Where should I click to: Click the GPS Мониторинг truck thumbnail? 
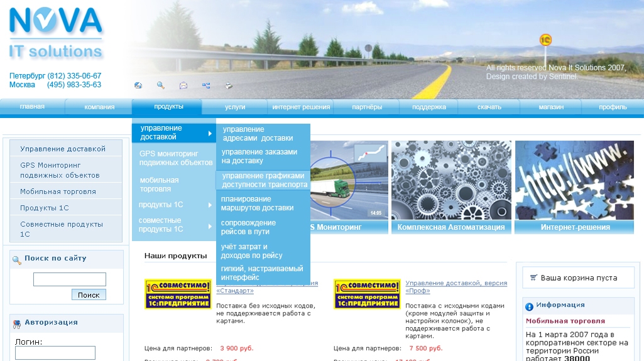click(x=349, y=180)
